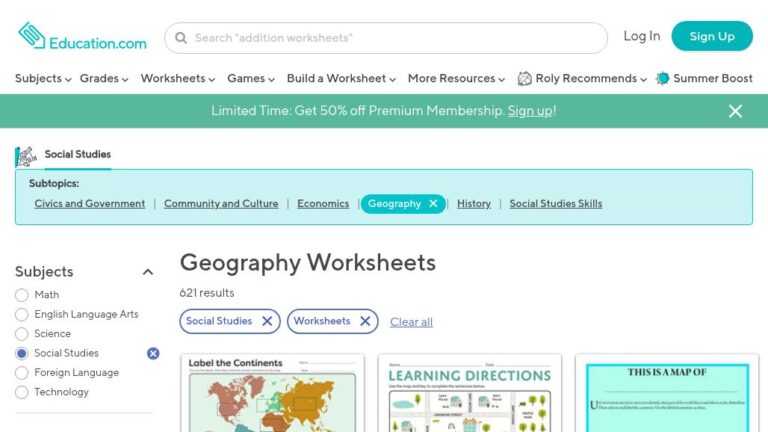768x432 pixels.
Task: Select the English Language Arts radio button
Action: point(22,314)
